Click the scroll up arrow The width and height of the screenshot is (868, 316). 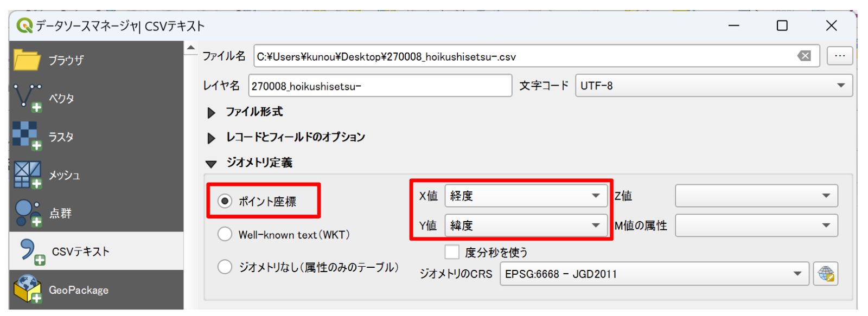coord(190,48)
